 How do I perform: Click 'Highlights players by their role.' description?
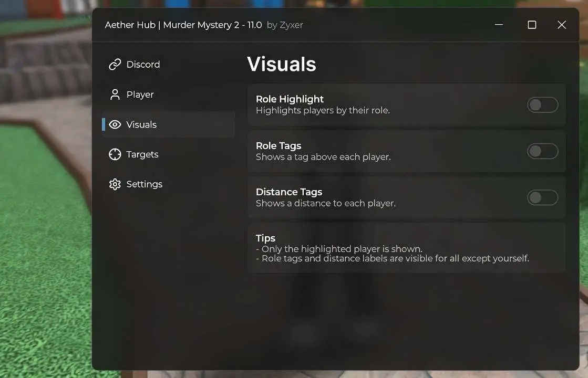click(323, 110)
